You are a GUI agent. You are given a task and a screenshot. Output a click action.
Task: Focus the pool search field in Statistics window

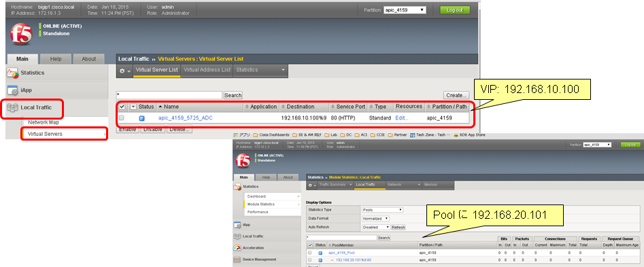[341, 238]
